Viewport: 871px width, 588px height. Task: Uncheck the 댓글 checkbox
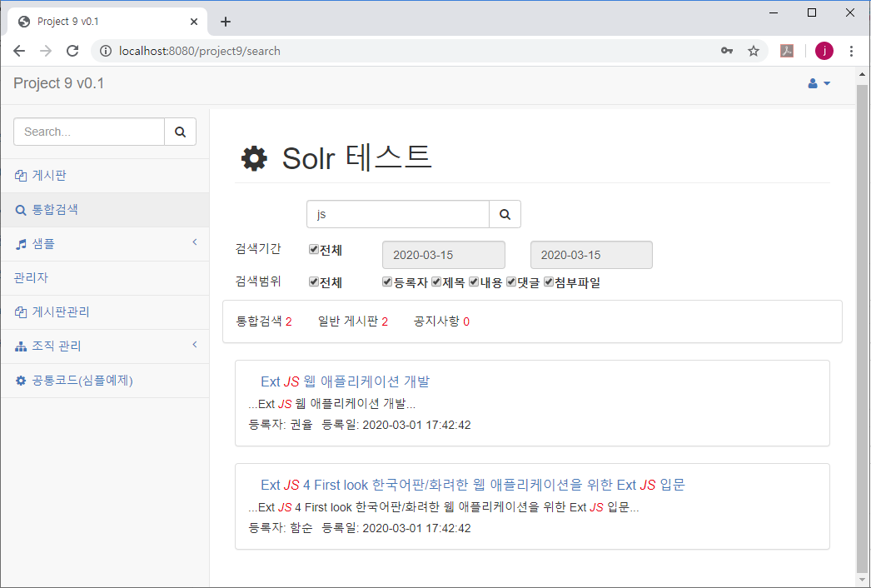click(511, 282)
